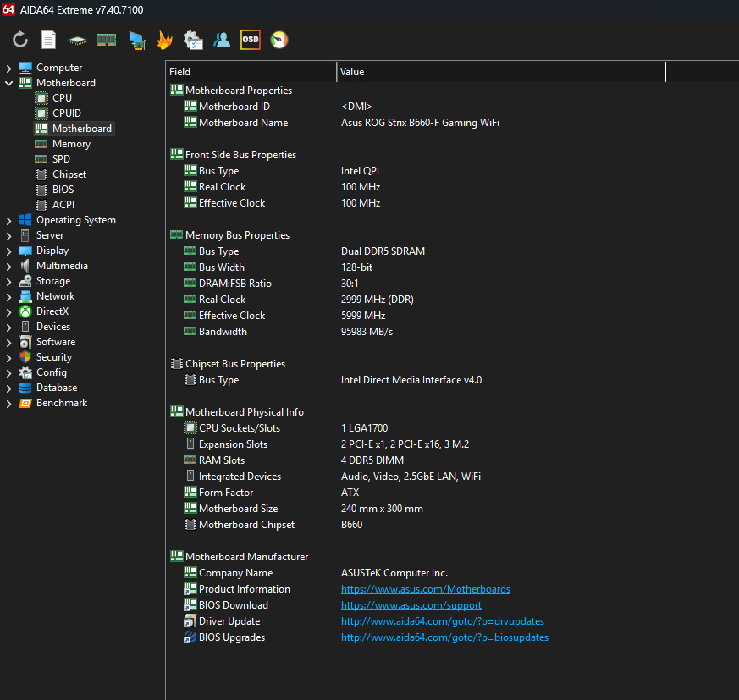
Task: Click the memory module toolbar icon
Action: point(106,40)
